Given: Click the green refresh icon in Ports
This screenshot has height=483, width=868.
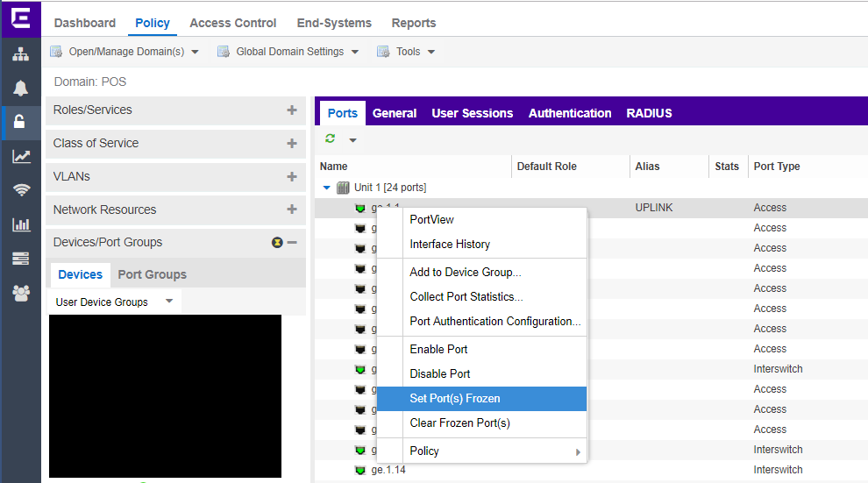Looking at the screenshot, I should [331, 139].
